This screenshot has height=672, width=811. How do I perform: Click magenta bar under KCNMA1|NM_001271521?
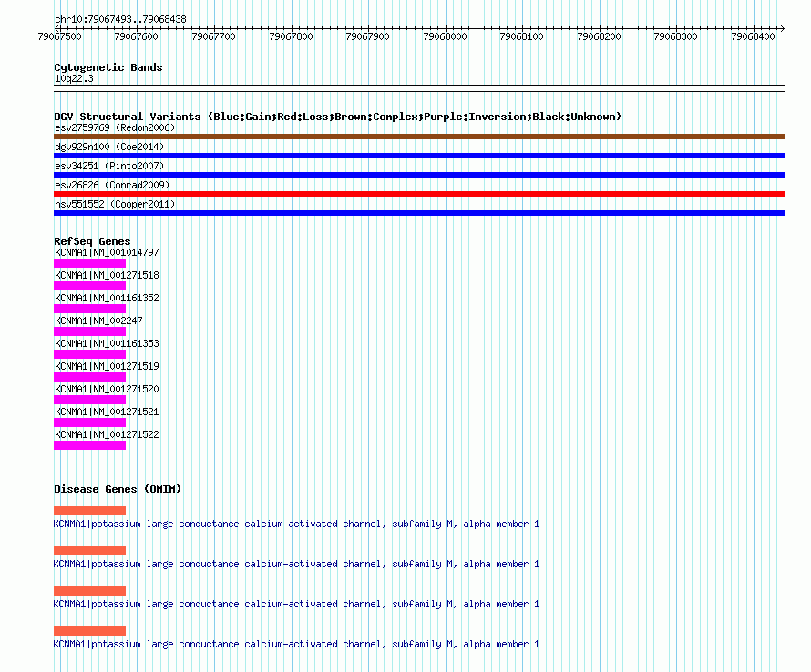89,423
